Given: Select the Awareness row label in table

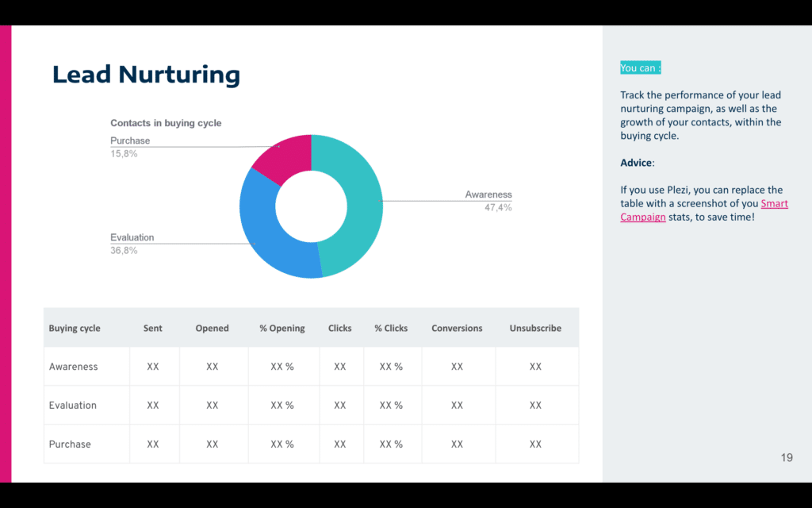Looking at the screenshot, I should (x=74, y=366).
